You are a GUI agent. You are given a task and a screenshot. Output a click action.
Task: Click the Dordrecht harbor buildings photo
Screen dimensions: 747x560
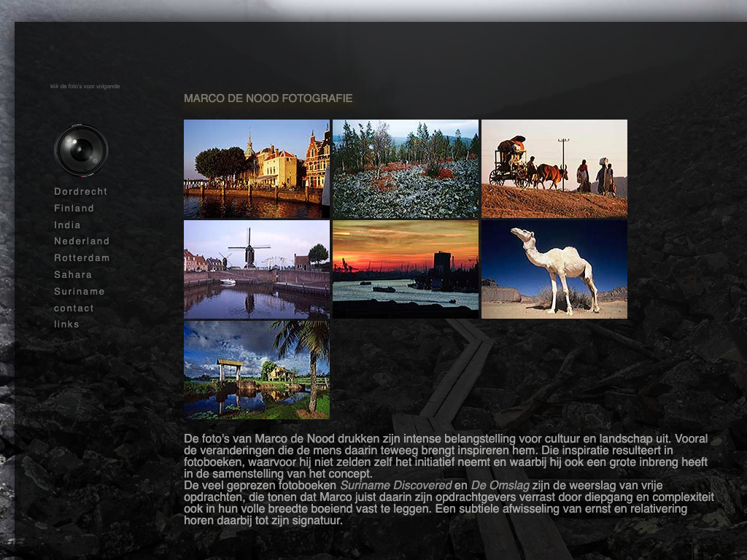256,169
